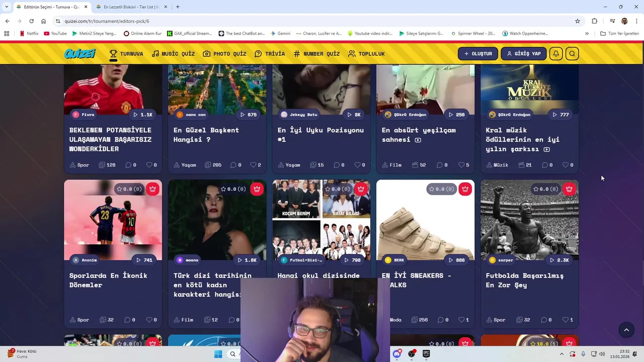Open title En İyi Uyku Pozisyonu #1
Viewport: 644px width, 362px height.
(320, 135)
